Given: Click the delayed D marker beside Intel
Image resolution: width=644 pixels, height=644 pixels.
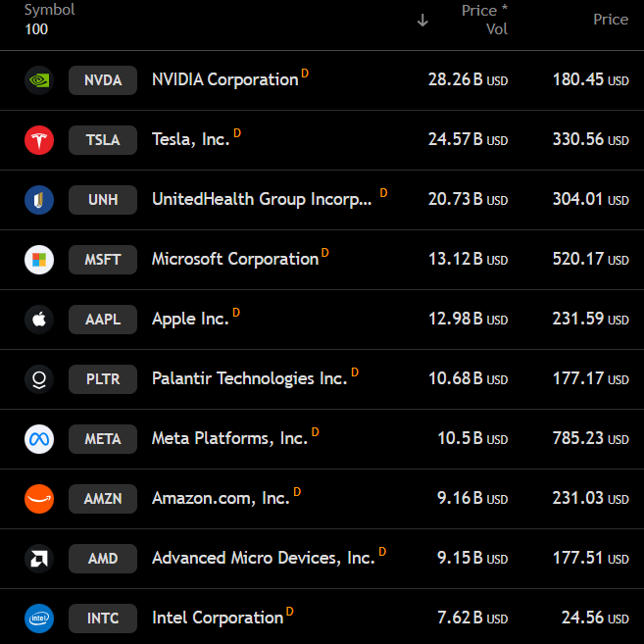Looking at the screenshot, I should click(289, 611).
